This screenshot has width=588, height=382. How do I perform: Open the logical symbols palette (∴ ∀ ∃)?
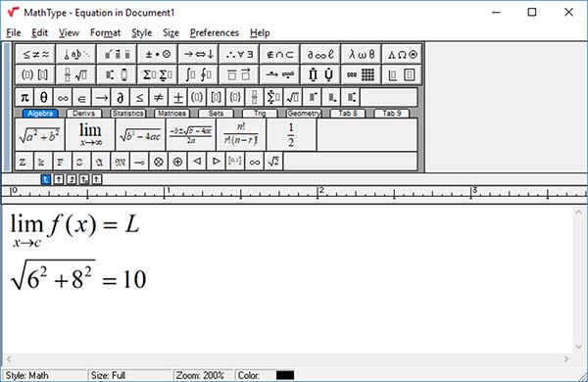pos(239,54)
